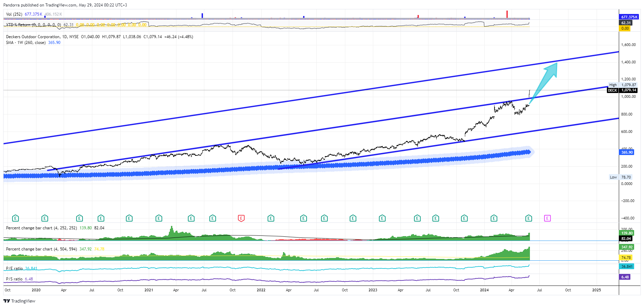Click the red earnings marker icon

[x=241, y=218]
